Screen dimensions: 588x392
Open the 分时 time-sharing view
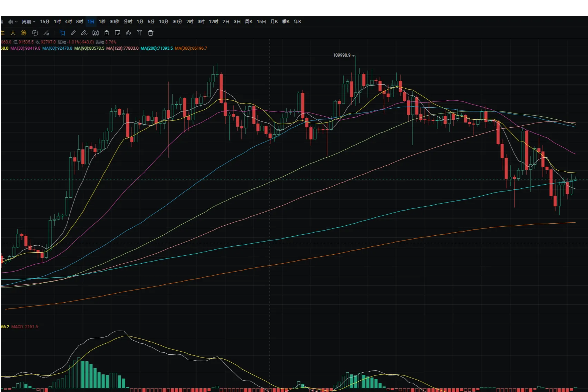pos(128,22)
